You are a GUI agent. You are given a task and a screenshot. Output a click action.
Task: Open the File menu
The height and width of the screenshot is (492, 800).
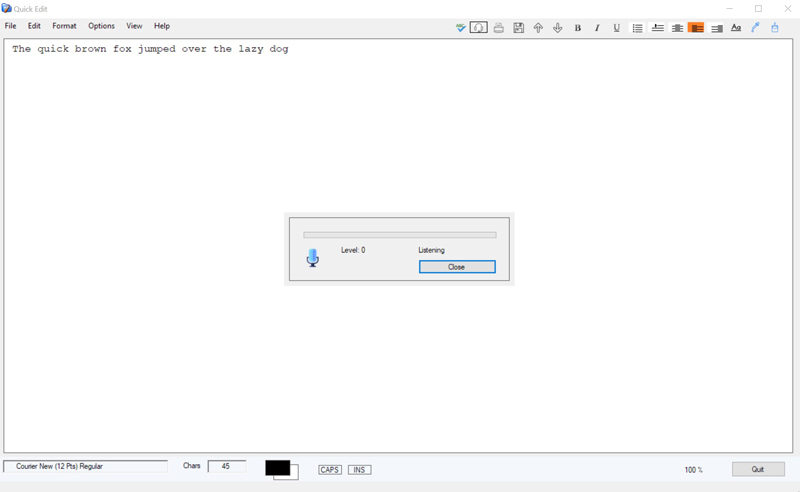(x=10, y=26)
